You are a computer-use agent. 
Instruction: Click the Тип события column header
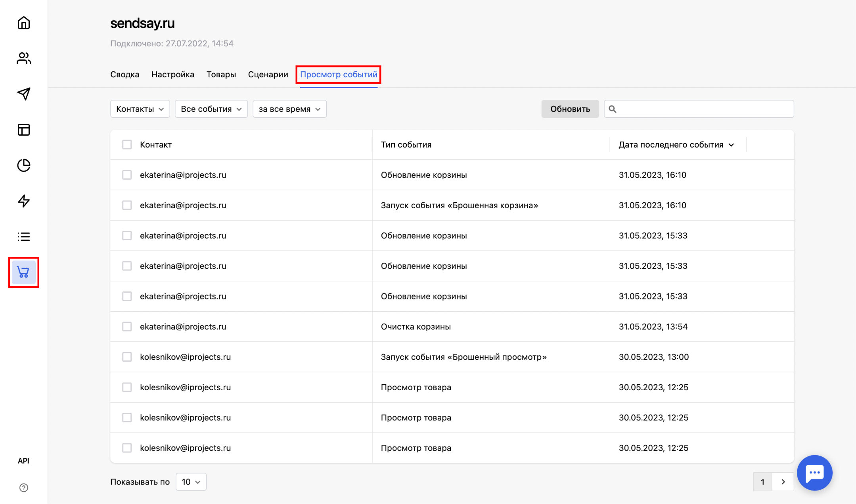pyautogui.click(x=406, y=145)
